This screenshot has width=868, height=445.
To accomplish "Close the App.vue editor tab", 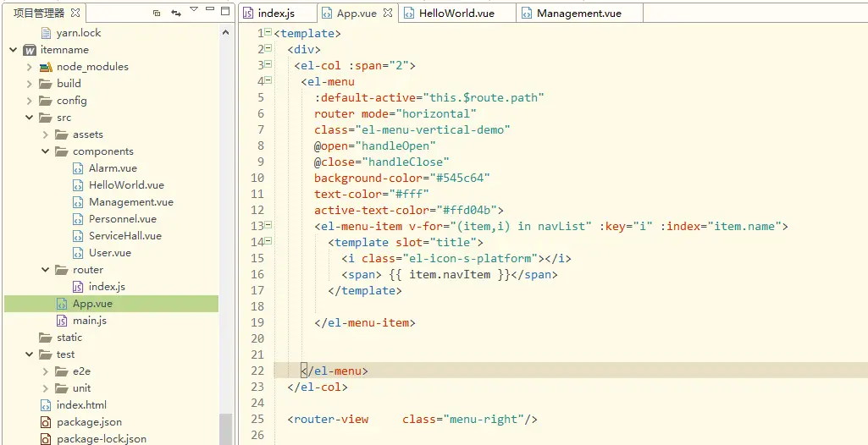I will 388,13.
